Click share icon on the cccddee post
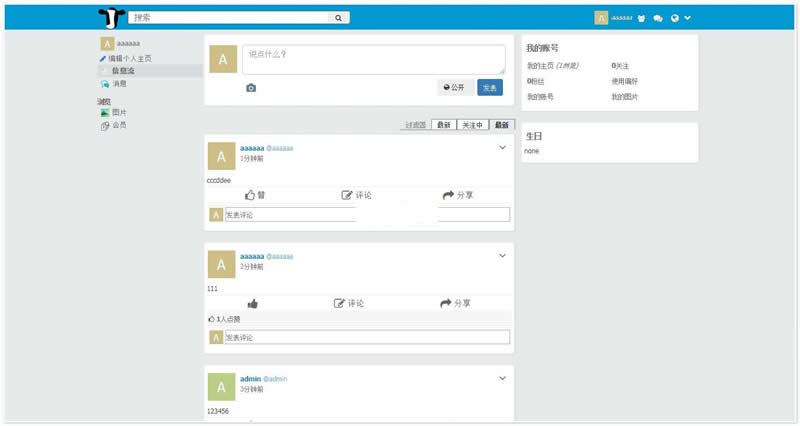Screen dimensions: 800x426 click(x=449, y=195)
